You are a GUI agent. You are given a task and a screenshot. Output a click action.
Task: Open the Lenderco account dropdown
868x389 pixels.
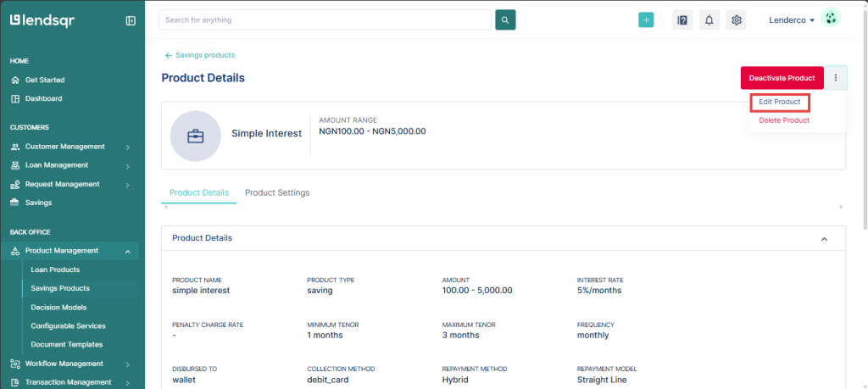pos(791,19)
